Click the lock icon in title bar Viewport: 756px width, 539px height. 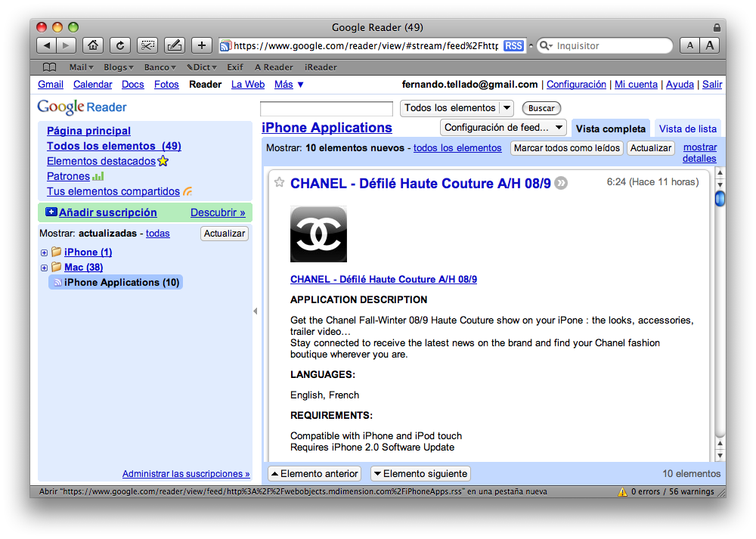pos(717,27)
